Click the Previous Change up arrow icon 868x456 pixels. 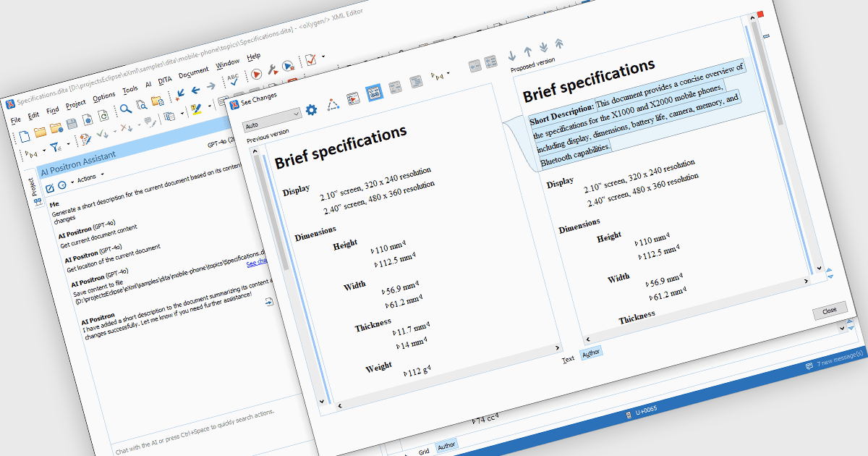pos(527,51)
